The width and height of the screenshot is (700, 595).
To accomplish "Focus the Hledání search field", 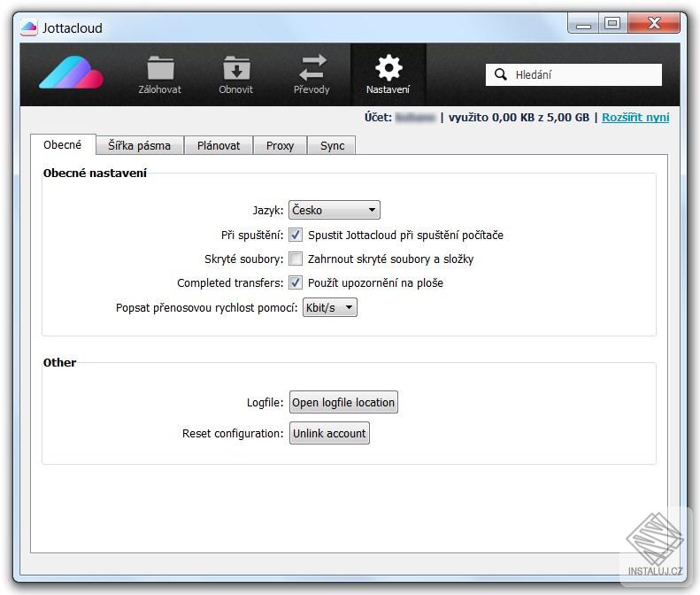I will (573, 74).
